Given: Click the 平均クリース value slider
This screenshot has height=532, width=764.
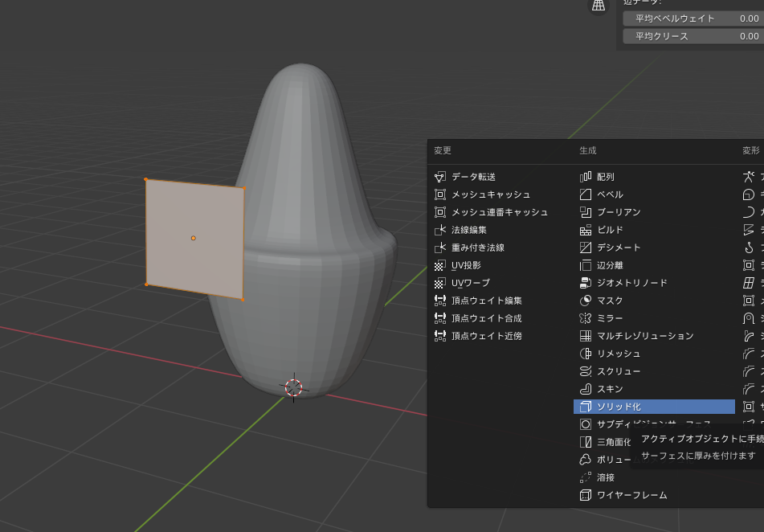Looking at the screenshot, I should pos(694,36).
